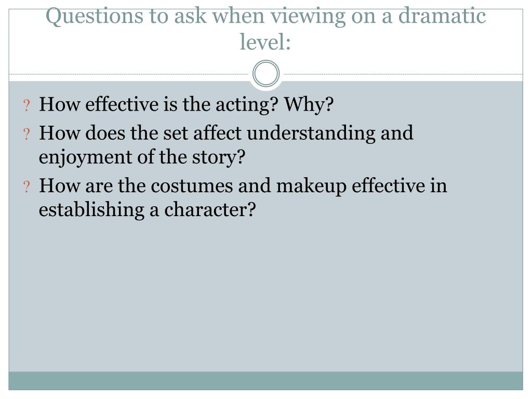The width and height of the screenshot is (532, 399).
Task: Click the dotted divider line left of circle
Action: 129,74
